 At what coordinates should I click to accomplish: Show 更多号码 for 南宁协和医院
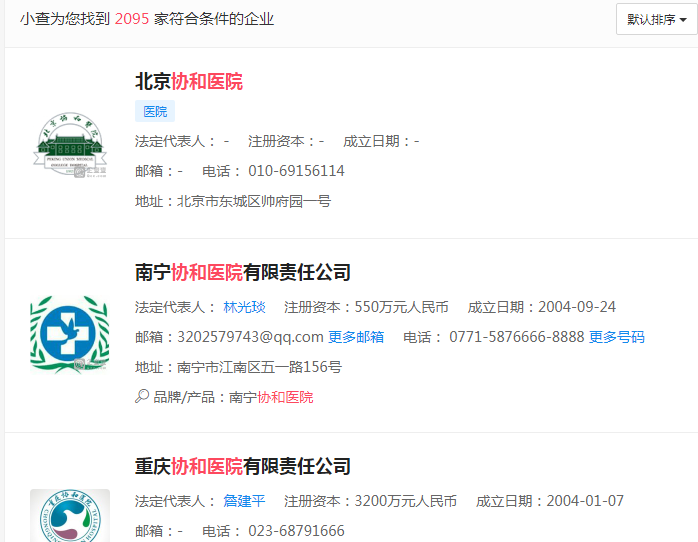pyautogui.click(x=617, y=337)
